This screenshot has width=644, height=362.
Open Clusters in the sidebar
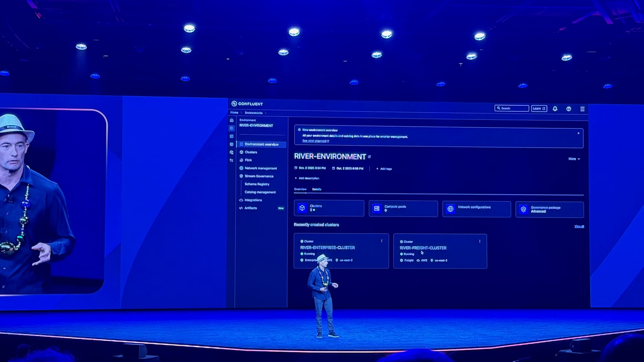251,152
